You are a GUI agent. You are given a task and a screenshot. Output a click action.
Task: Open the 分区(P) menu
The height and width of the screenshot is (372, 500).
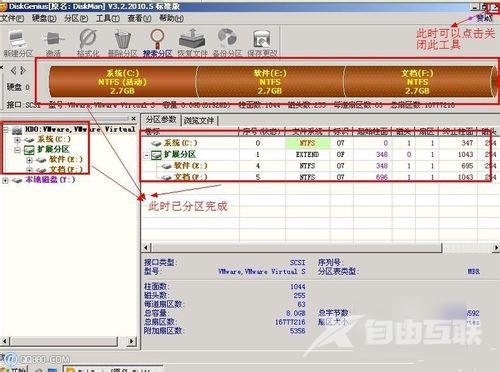pyautogui.click(x=76, y=18)
